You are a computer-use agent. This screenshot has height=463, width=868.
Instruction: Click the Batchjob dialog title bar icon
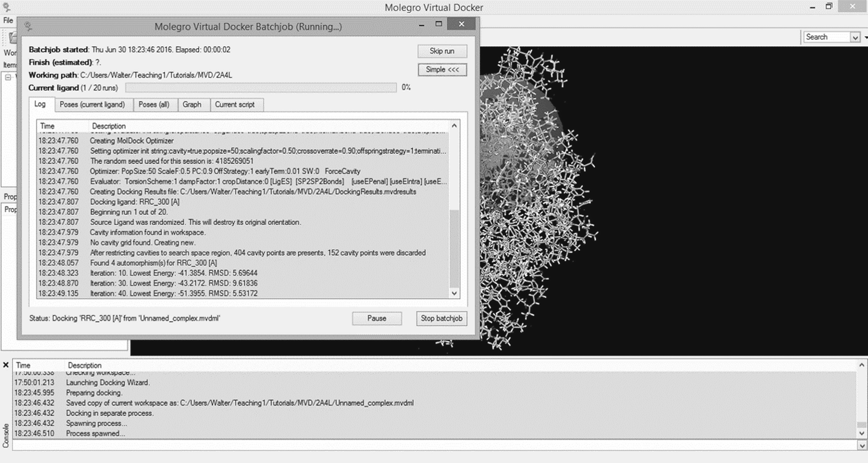point(28,26)
